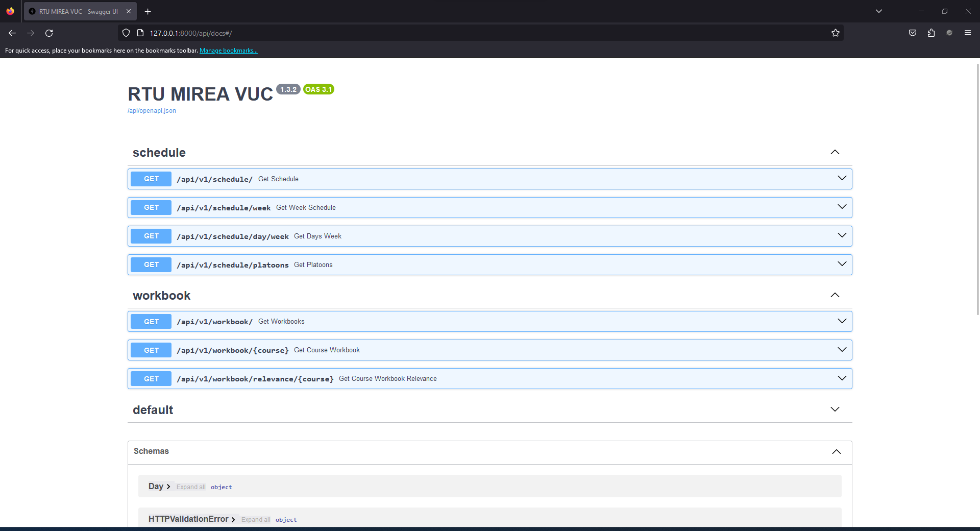The height and width of the screenshot is (531, 980).
Task: Expand Get Course Workbook Relevance chevron
Action: click(x=842, y=378)
